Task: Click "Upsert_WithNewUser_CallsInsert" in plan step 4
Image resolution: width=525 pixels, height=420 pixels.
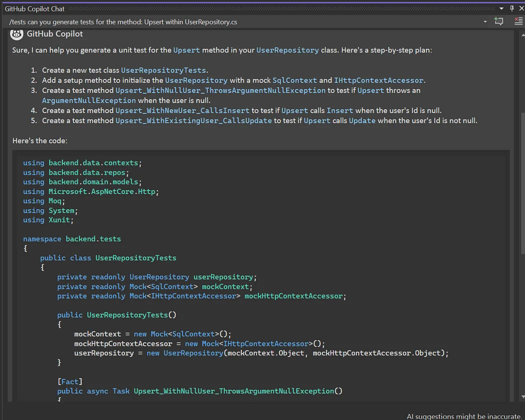Action: pos(182,110)
